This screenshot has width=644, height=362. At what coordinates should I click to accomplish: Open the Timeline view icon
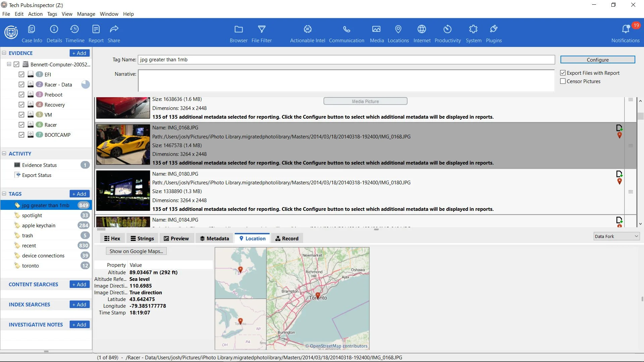point(74,33)
